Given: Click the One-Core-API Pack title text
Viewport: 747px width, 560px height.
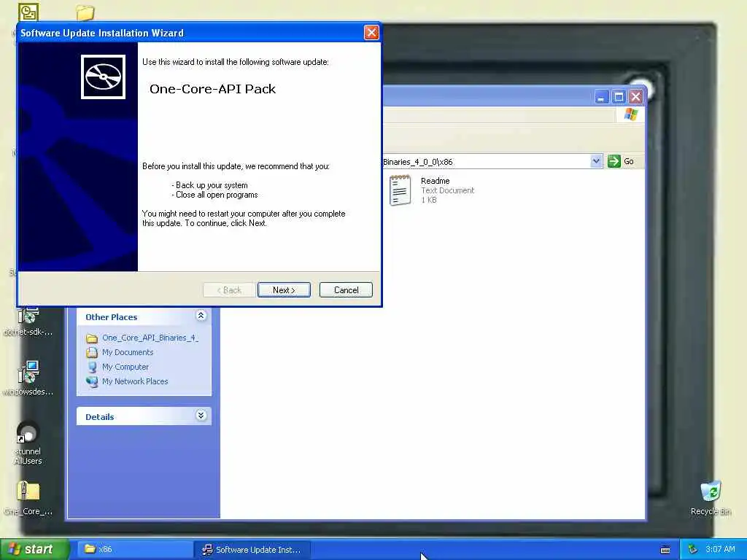Looking at the screenshot, I should (212, 89).
